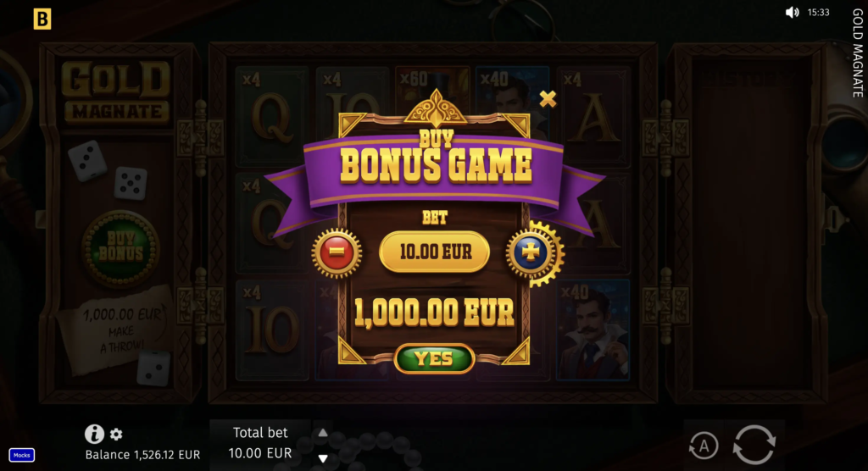Confirm bonus purchase with YES button
Viewport: 868px width, 471px height.
point(435,358)
